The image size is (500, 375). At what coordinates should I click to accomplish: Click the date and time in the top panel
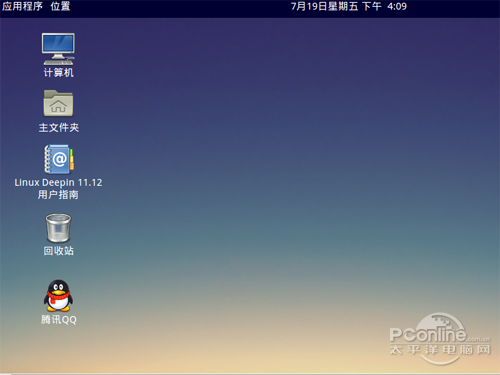[349, 6]
